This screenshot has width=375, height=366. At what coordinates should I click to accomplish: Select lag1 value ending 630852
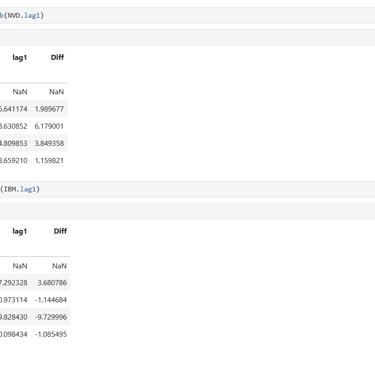(x=14, y=126)
